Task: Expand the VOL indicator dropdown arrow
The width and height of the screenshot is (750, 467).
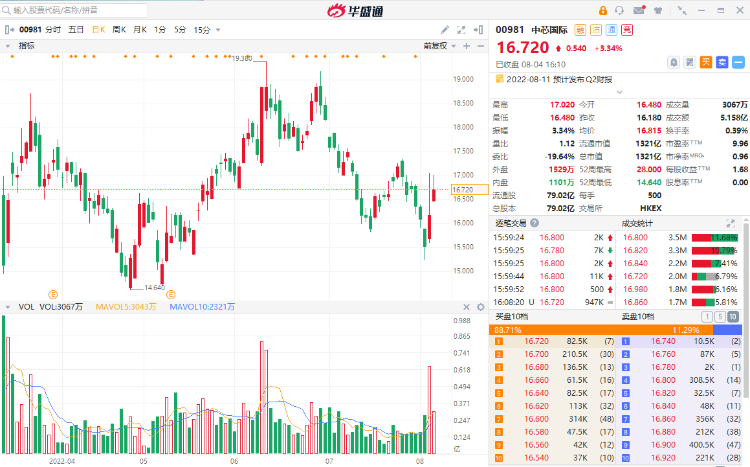Action: point(8,307)
